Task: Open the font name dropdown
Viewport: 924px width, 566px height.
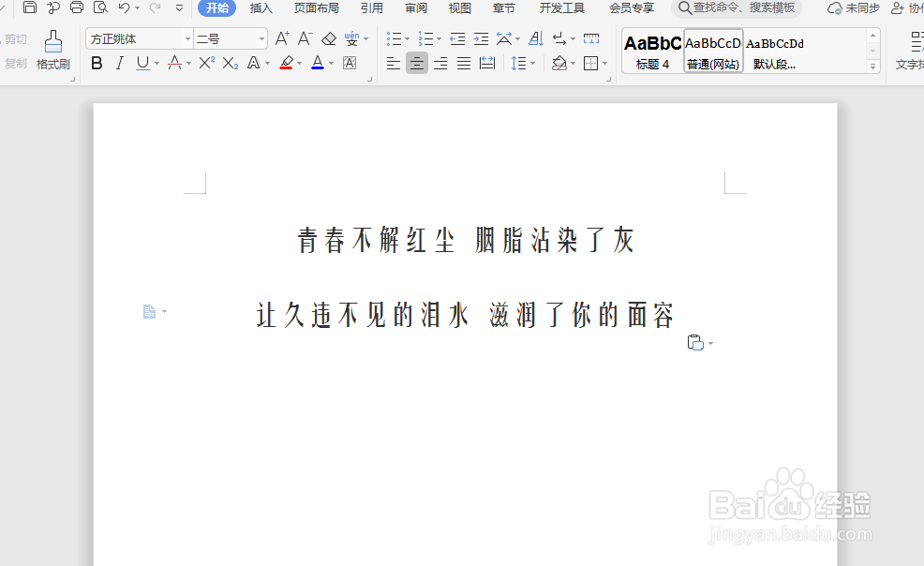Action: pyautogui.click(x=186, y=38)
